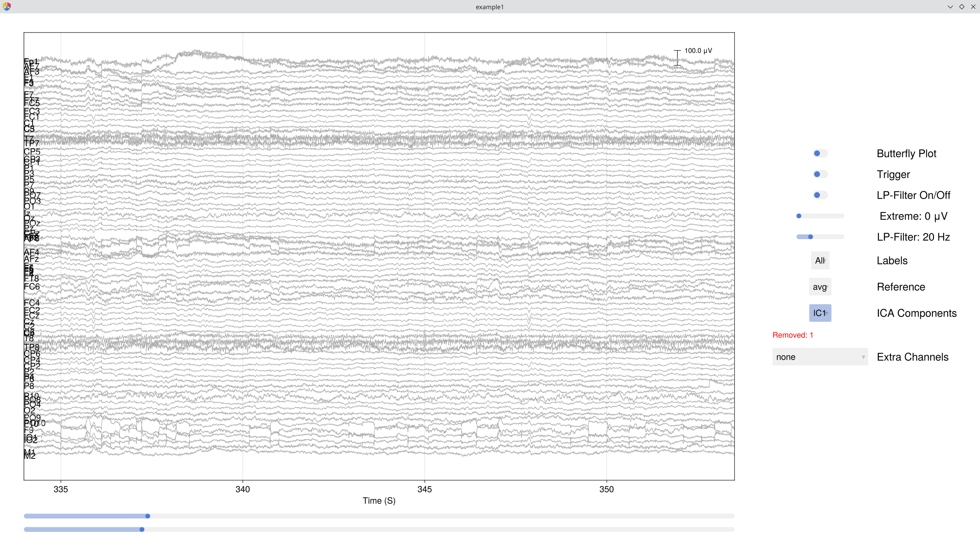The image size is (980, 551).
Task: Click the lower time window slider handle
Action: [x=142, y=530]
